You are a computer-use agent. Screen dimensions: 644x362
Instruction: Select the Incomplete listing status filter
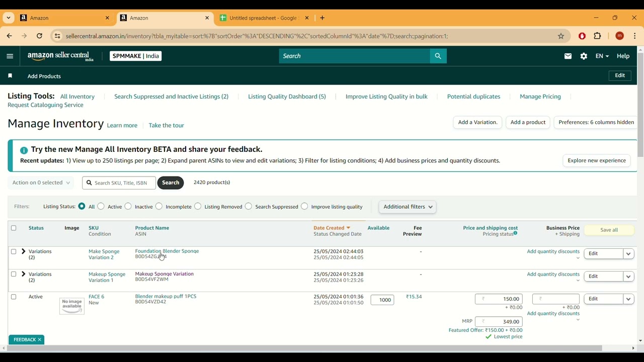coord(159,206)
